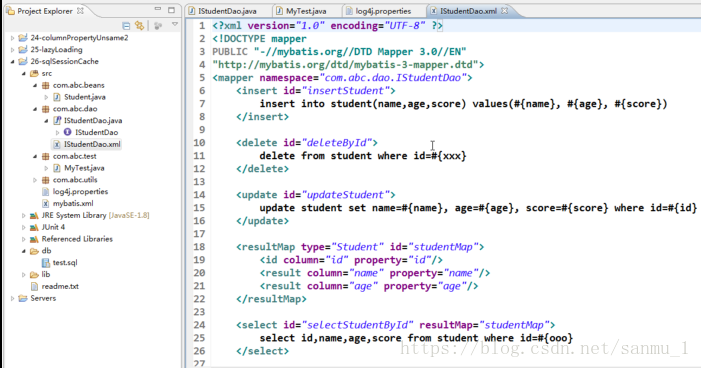The height and width of the screenshot is (368, 701).
Task: Select mybatis.xml file label
Action: tap(73, 203)
